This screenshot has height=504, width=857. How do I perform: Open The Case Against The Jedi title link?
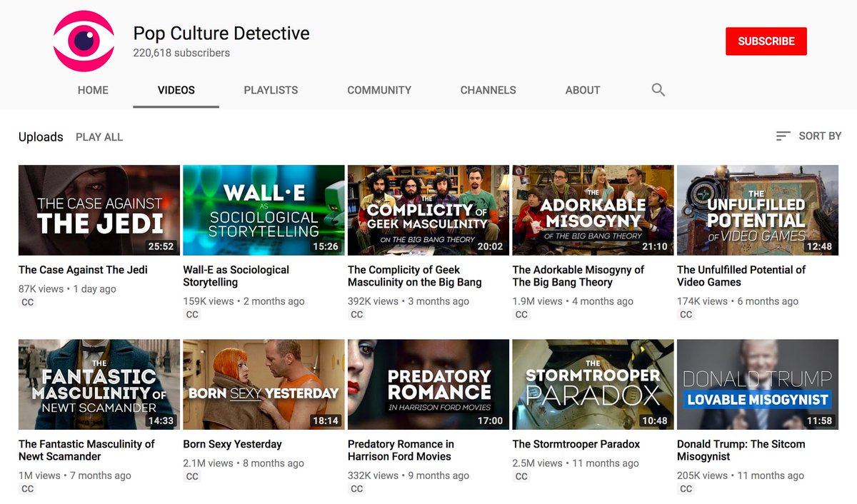click(83, 270)
